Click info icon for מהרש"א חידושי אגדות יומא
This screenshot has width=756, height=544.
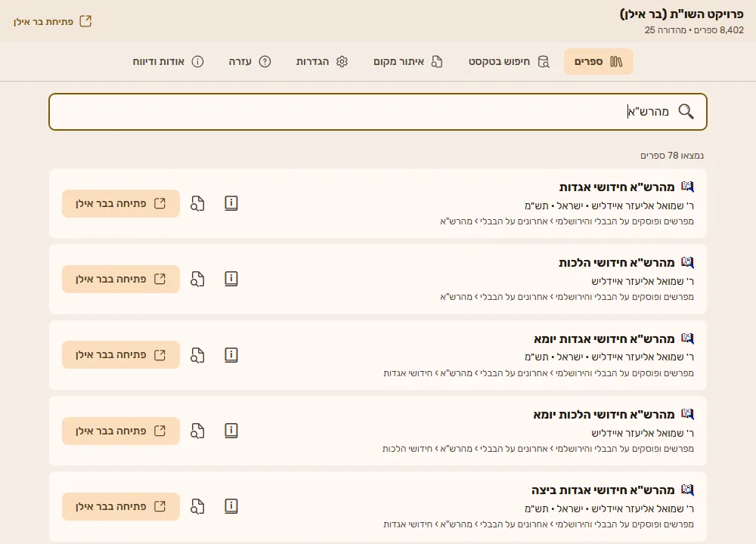point(231,355)
